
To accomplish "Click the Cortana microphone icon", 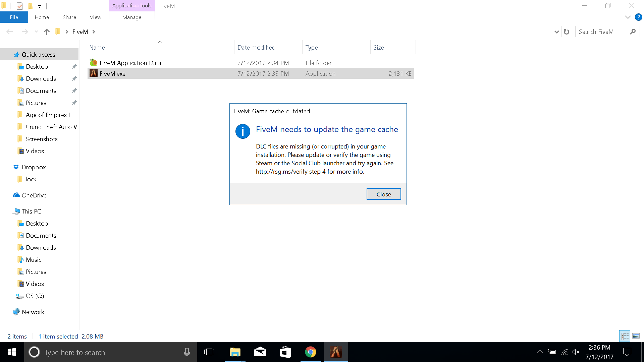I will [187, 352].
